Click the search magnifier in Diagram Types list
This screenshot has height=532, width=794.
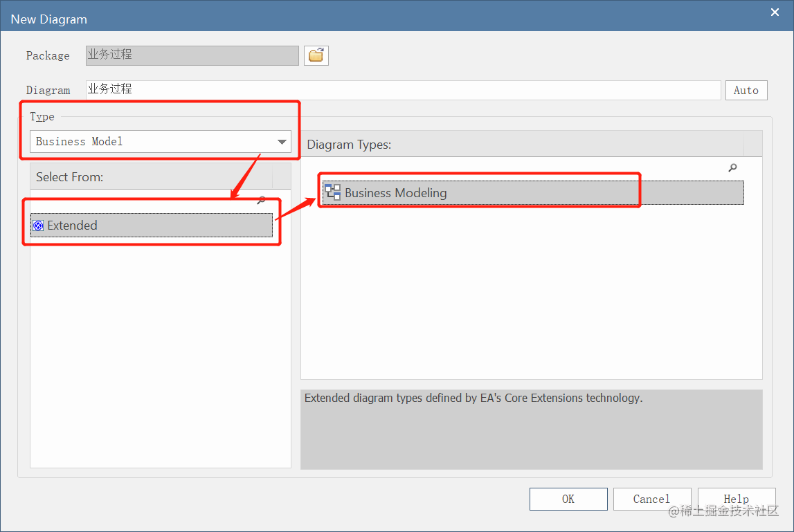732,167
